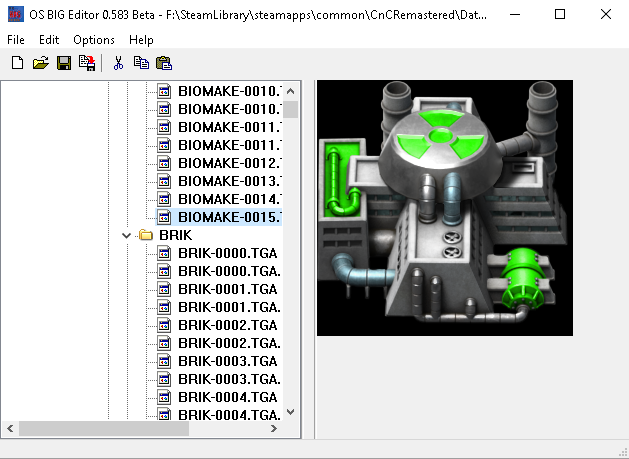Click the horizontal scrollbar left arrow
The image size is (629, 459).
coord(10,429)
